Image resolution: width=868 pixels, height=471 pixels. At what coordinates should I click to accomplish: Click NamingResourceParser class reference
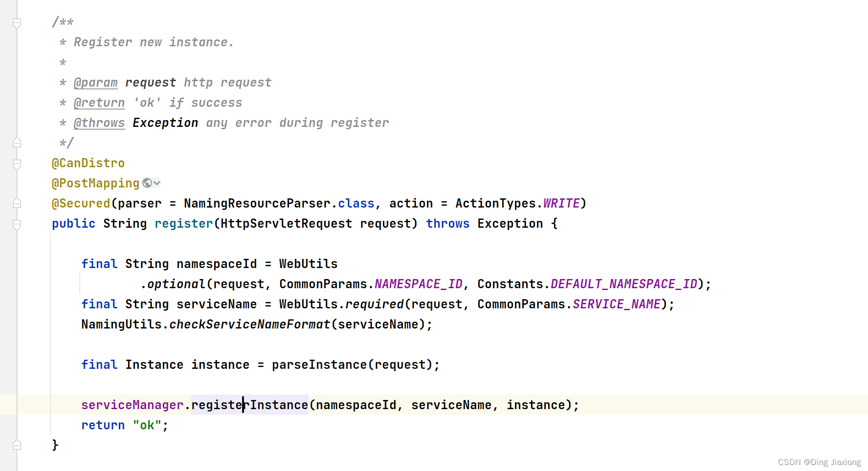point(257,203)
